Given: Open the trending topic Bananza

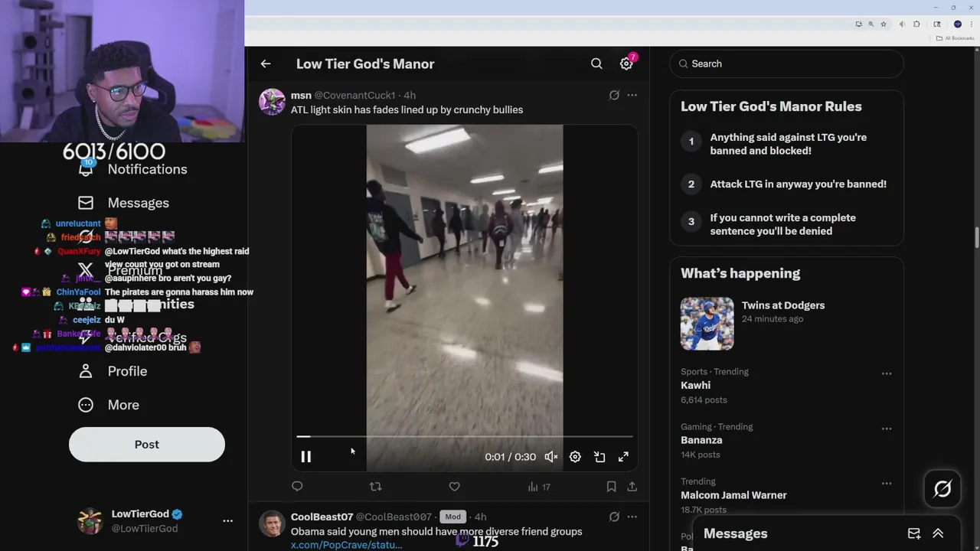Looking at the screenshot, I should coord(701,440).
